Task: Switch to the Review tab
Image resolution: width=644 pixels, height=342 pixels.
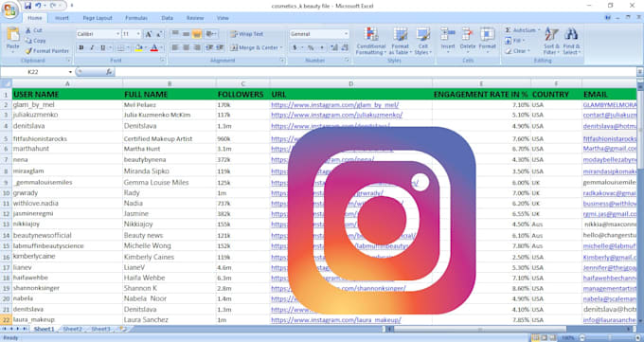Action: 195,18
